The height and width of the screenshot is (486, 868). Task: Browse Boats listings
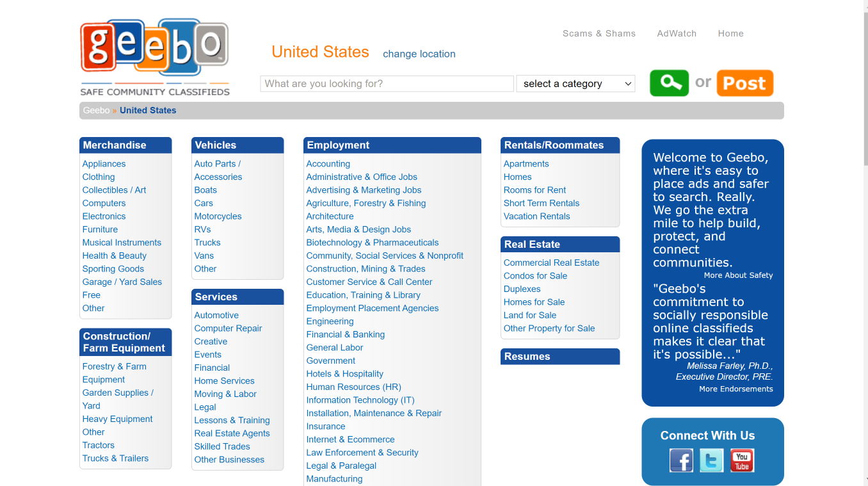click(205, 190)
